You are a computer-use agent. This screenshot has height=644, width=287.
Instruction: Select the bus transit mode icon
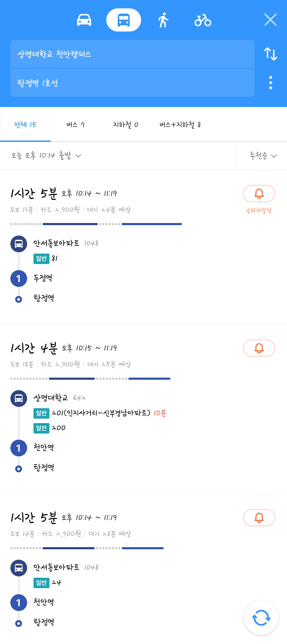[124, 20]
